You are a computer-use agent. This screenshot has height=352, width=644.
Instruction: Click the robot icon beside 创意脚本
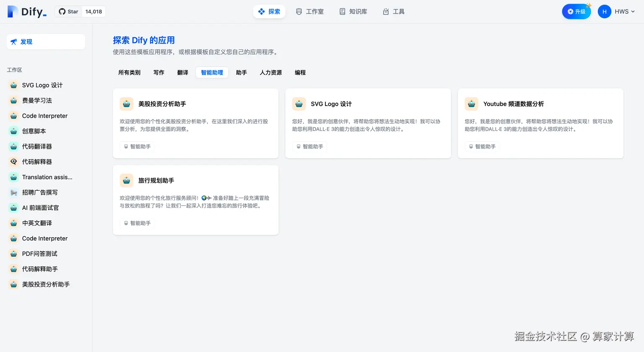(13, 131)
